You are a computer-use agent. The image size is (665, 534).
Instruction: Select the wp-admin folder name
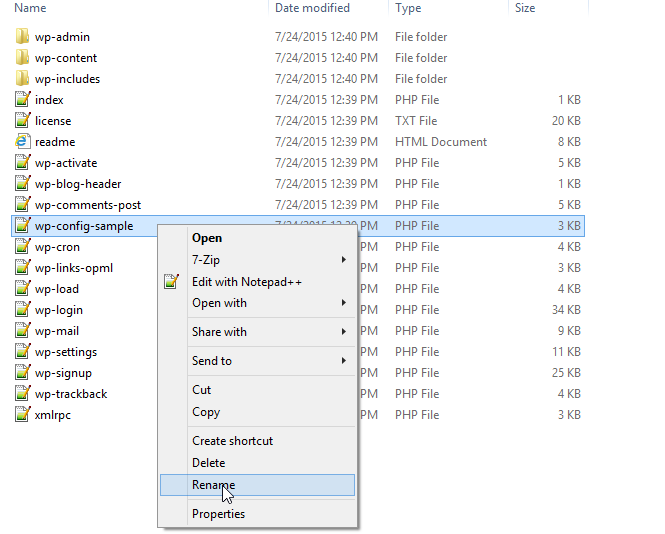click(62, 37)
